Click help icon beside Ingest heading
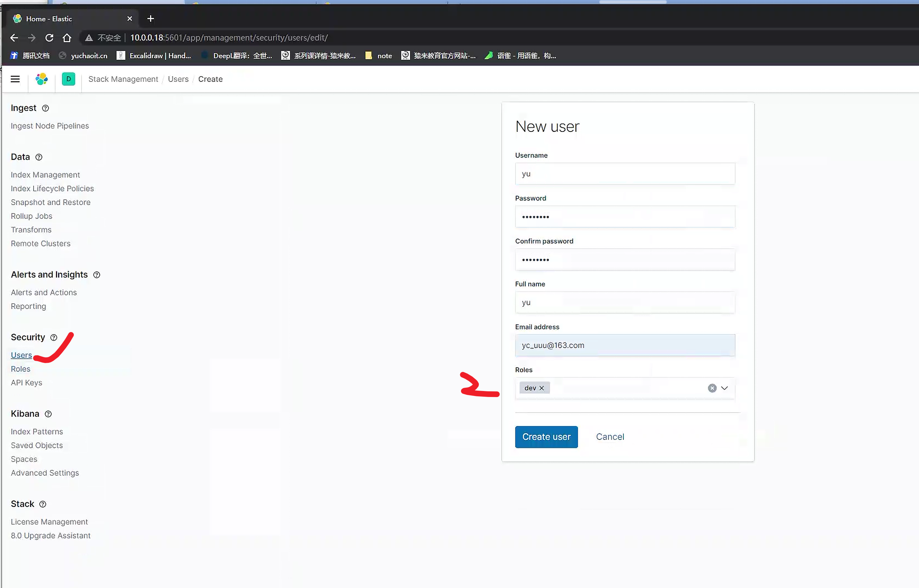Viewport: 919px width, 588px height. pyautogui.click(x=46, y=108)
